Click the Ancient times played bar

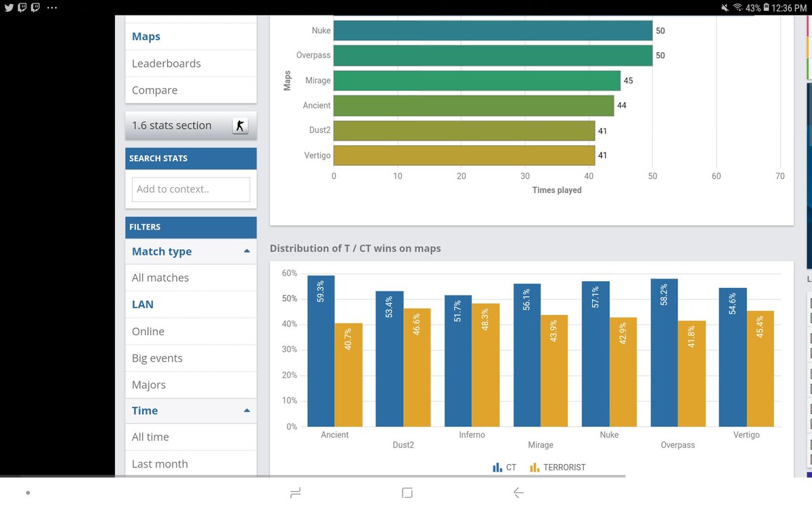click(x=474, y=106)
